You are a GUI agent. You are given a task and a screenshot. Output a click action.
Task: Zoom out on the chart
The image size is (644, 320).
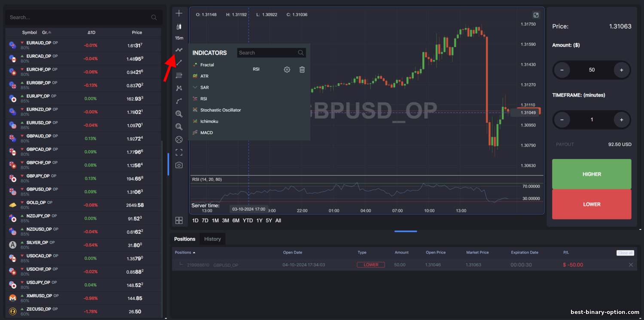179,127
